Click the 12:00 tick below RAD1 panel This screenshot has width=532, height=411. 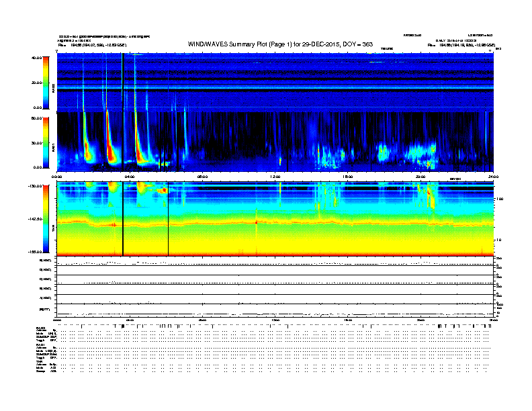275,177
